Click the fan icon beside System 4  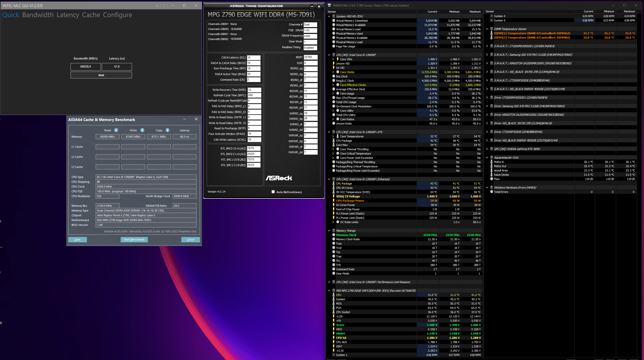click(491, 16)
